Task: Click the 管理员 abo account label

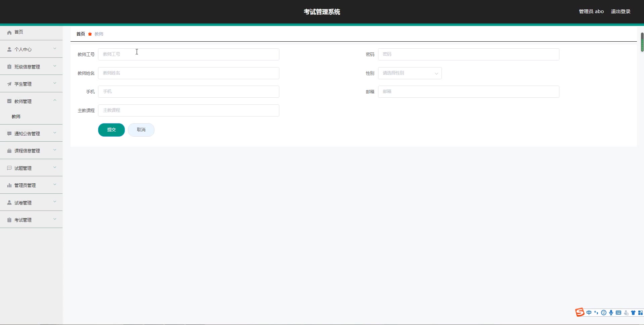Action: click(591, 11)
